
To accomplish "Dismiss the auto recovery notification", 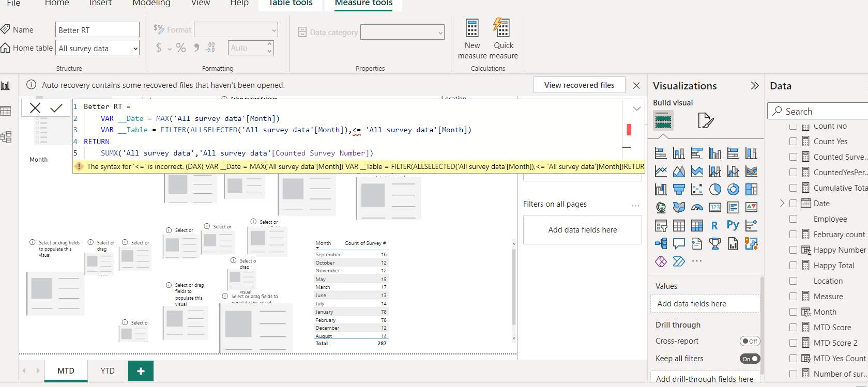I will coord(636,85).
